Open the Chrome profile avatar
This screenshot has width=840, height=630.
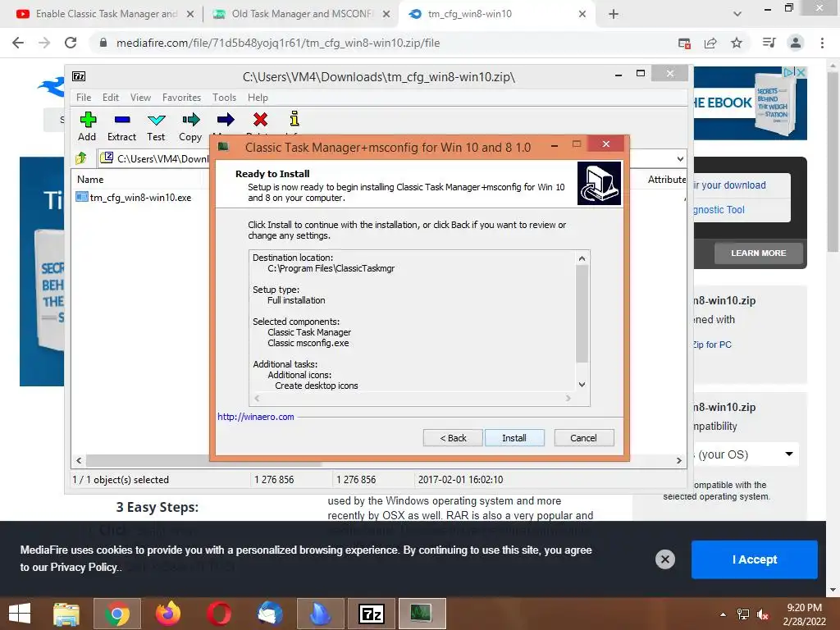tap(796, 43)
